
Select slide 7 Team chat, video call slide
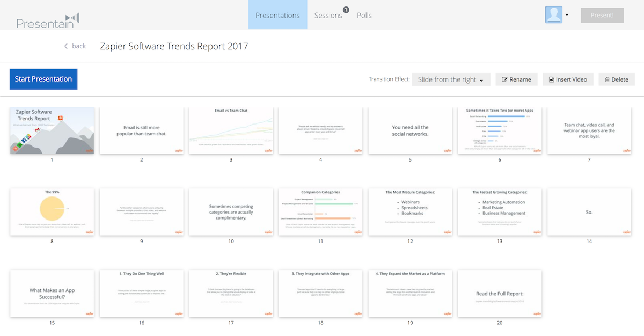click(x=589, y=130)
